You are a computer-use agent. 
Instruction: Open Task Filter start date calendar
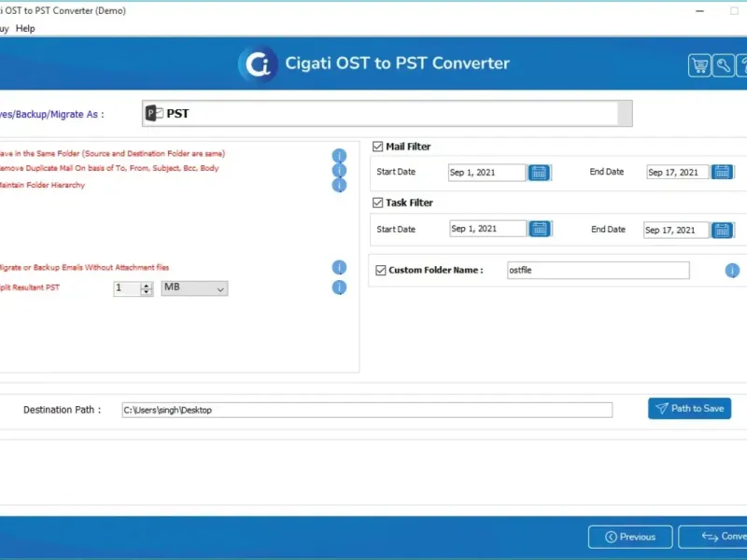pos(540,229)
